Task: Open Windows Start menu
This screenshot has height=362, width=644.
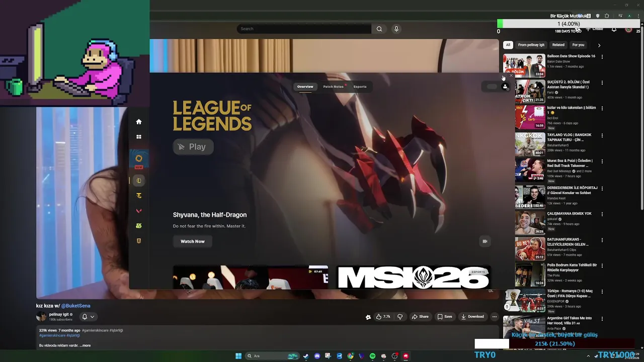Action: click(x=238, y=356)
